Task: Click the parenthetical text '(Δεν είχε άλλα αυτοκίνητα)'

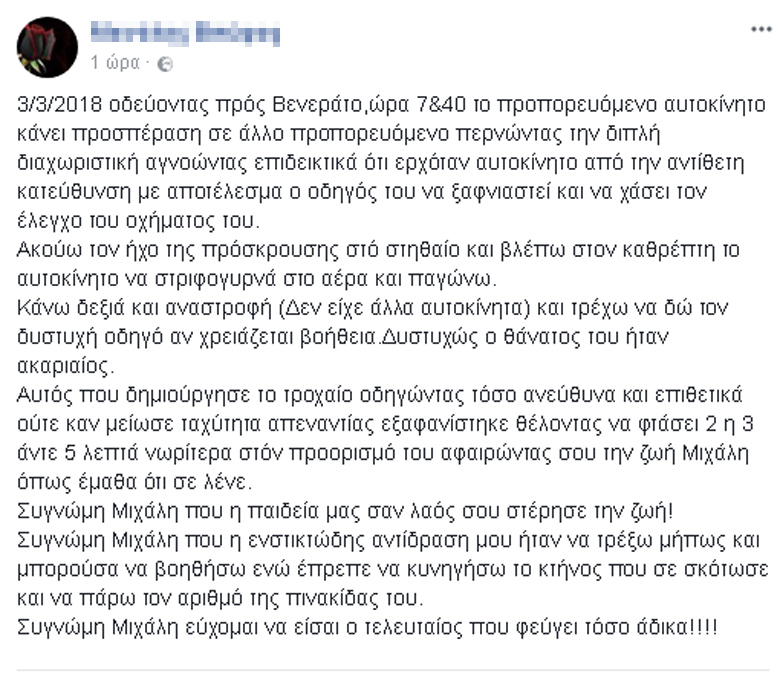Action: pyautogui.click(x=405, y=308)
